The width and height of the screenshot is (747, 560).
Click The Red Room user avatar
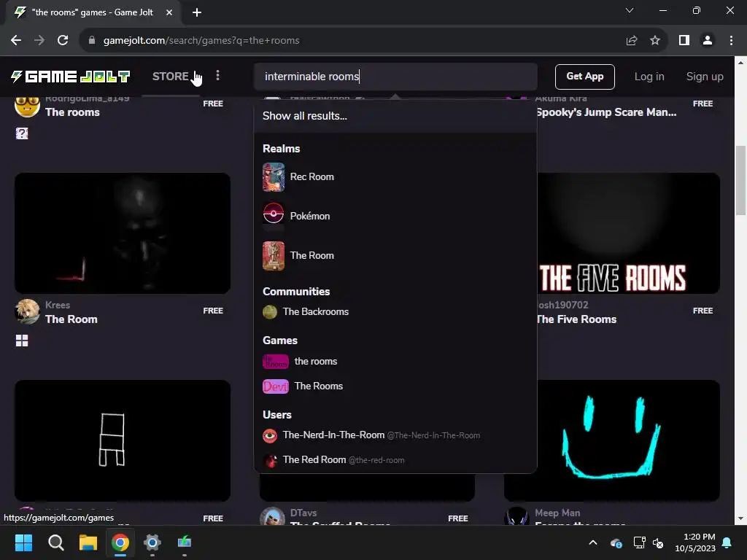(270, 460)
